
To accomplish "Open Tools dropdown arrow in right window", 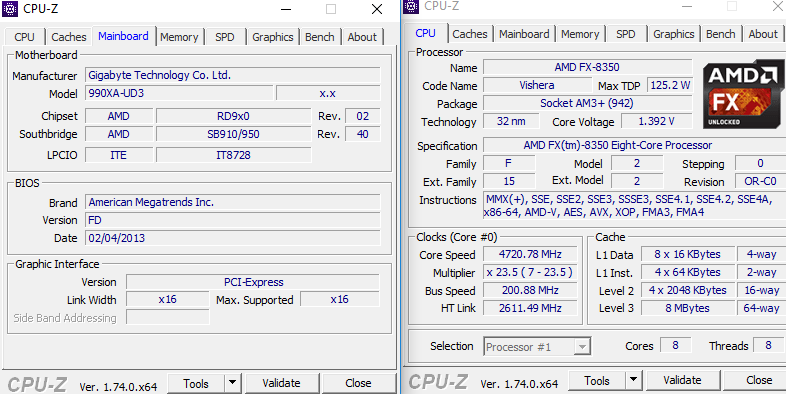I will point(634,380).
